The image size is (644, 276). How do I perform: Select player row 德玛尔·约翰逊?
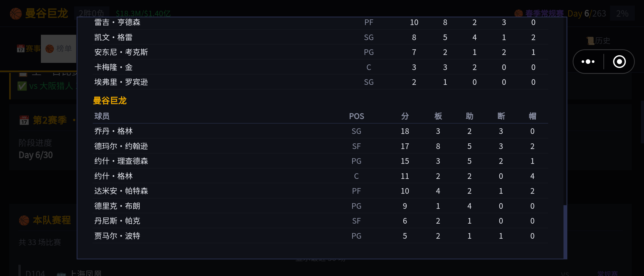(320, 146)
